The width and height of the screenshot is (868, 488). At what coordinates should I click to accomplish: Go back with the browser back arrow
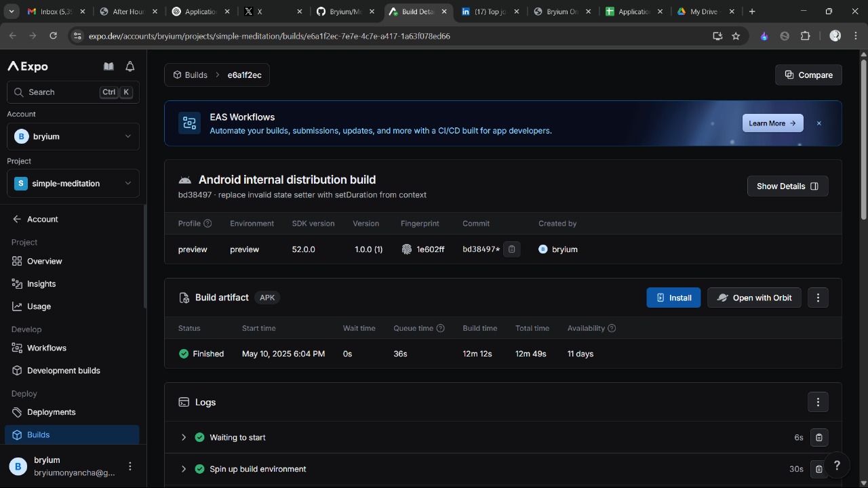pos(13,36)
